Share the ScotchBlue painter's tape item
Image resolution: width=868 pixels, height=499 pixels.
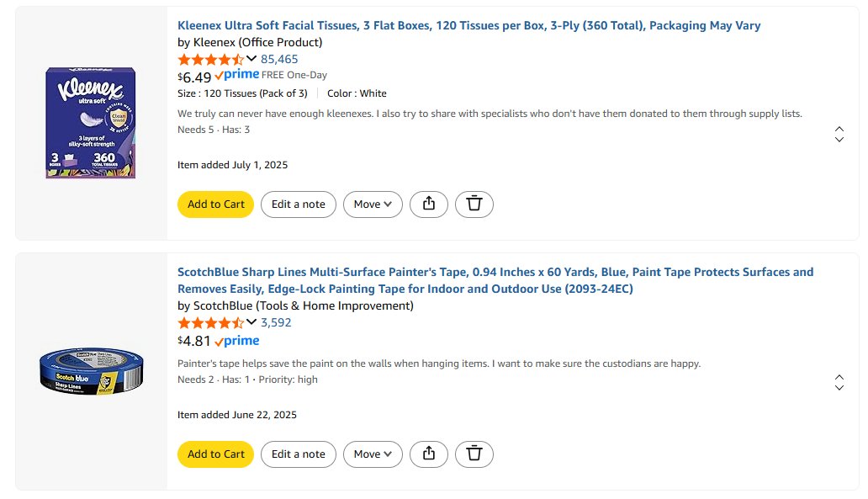[428, 454]
